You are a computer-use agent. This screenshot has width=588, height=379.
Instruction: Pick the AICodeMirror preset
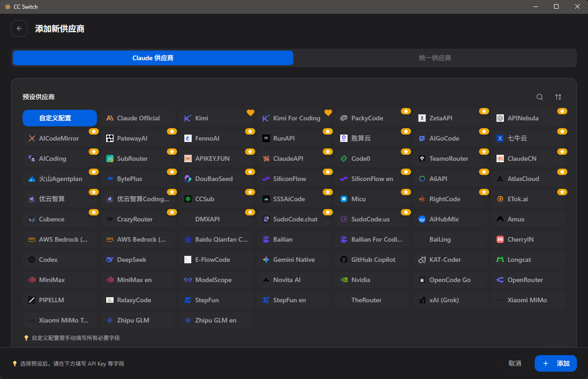tap(60, 138)
